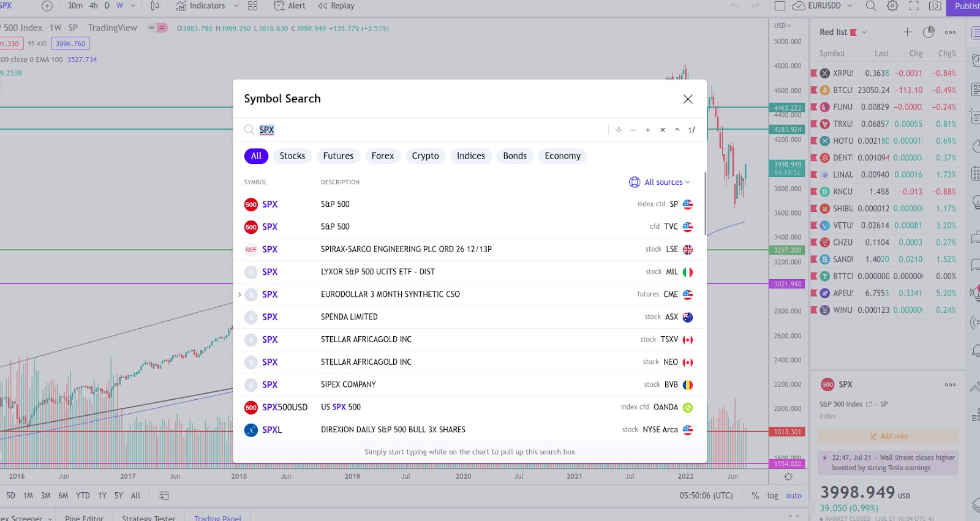Click the undo arrow in top toolbar
980x521 pixels.
(734, 6)
